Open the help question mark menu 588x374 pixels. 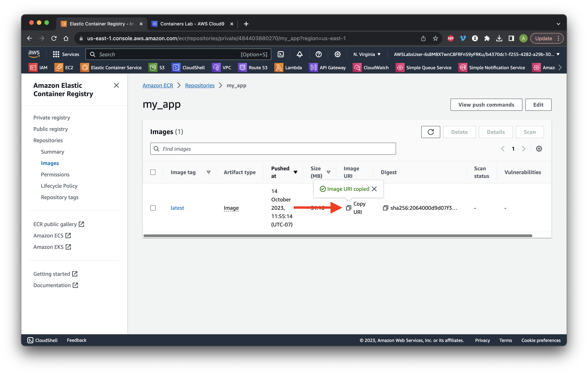(x=318, y=54)
